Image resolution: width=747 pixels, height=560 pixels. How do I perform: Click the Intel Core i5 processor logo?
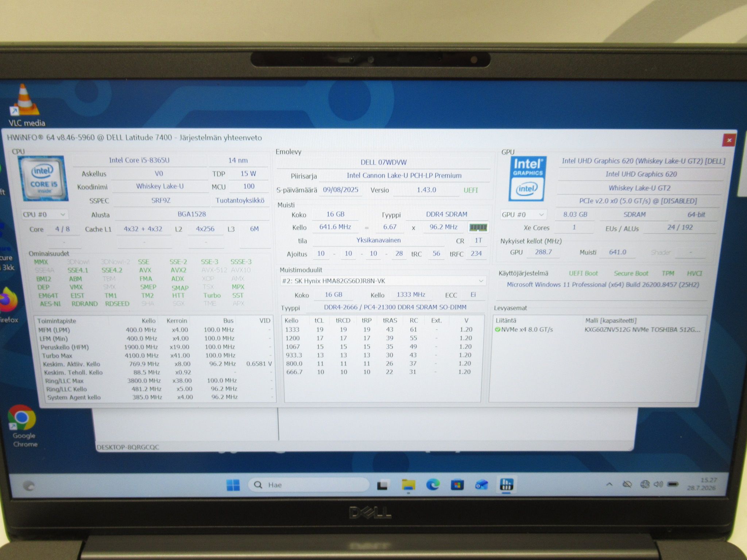(44, 178)
